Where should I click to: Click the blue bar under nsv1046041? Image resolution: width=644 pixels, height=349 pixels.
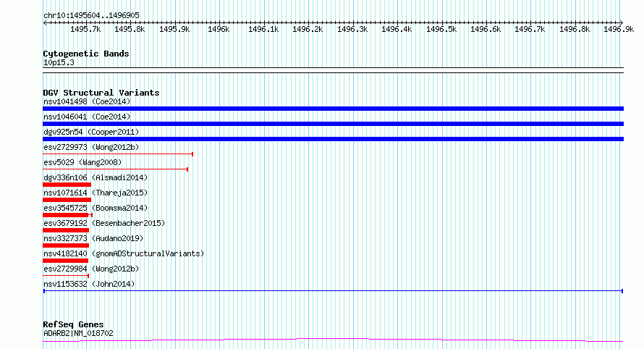tap(333, 124)
